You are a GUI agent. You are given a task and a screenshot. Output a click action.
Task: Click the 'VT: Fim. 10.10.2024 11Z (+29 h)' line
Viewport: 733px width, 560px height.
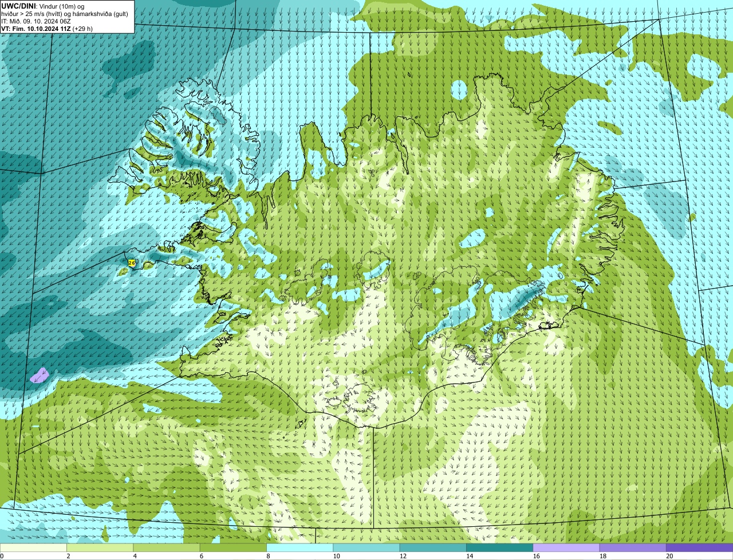click(x=47, y=29)
